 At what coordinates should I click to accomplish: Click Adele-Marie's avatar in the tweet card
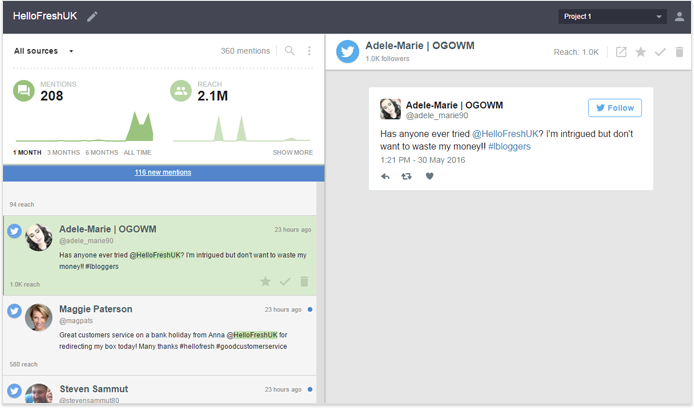coord(390,109)
